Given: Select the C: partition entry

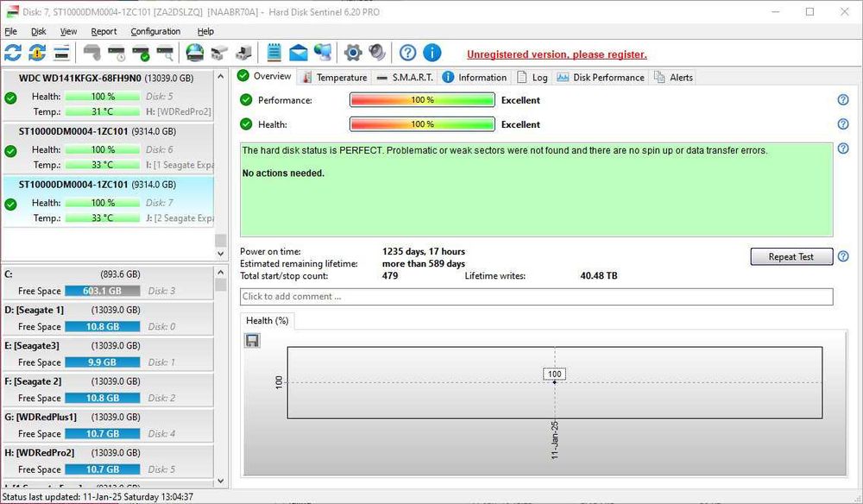Looking at the screenshot, I should 108,283.
